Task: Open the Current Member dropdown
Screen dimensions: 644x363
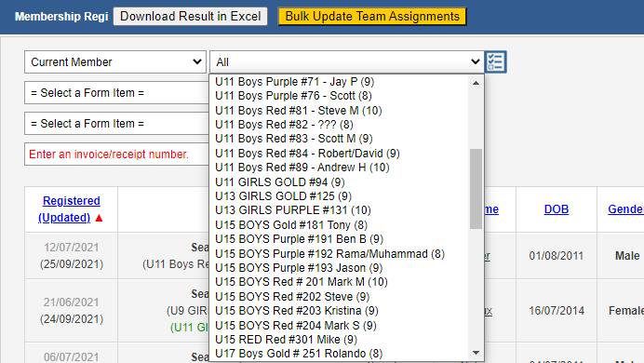Action: click(x=115, y=62)
